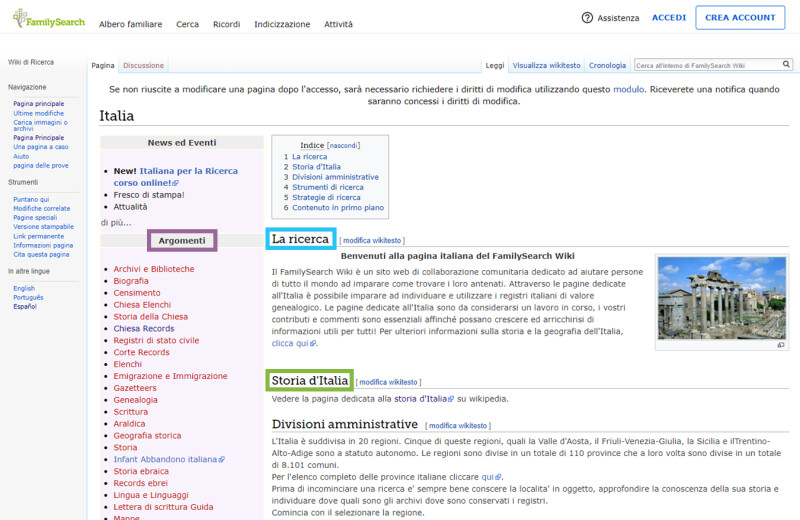800x520 pixels.
Task: Click the clicca qui external link
Action: [x=293, y=343]
